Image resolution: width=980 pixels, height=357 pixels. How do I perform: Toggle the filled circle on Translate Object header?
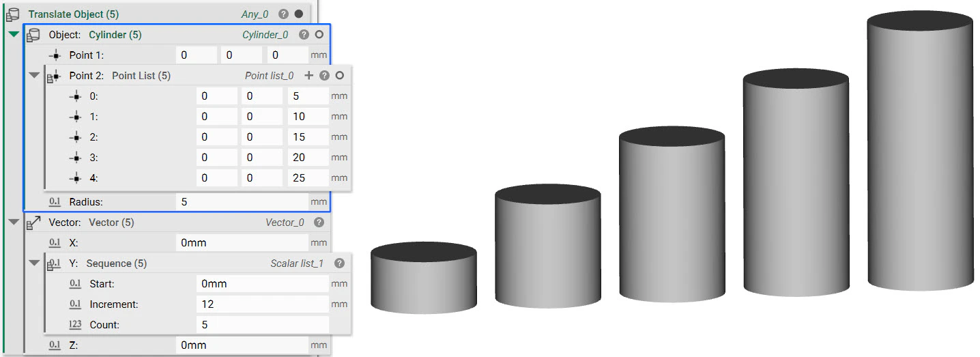[x=298, y=14]
